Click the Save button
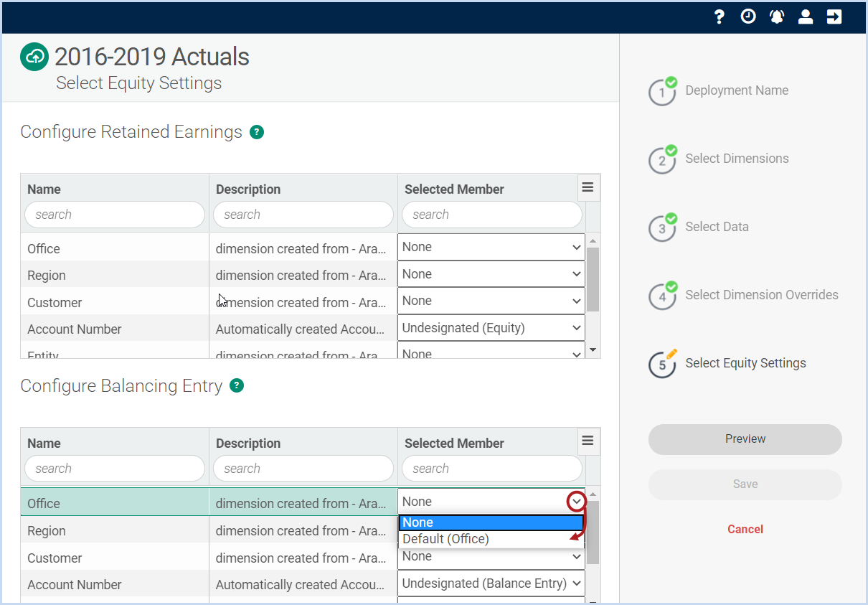Screen dimensions: 868x605 pyautogui.click(x=745, y=484)
